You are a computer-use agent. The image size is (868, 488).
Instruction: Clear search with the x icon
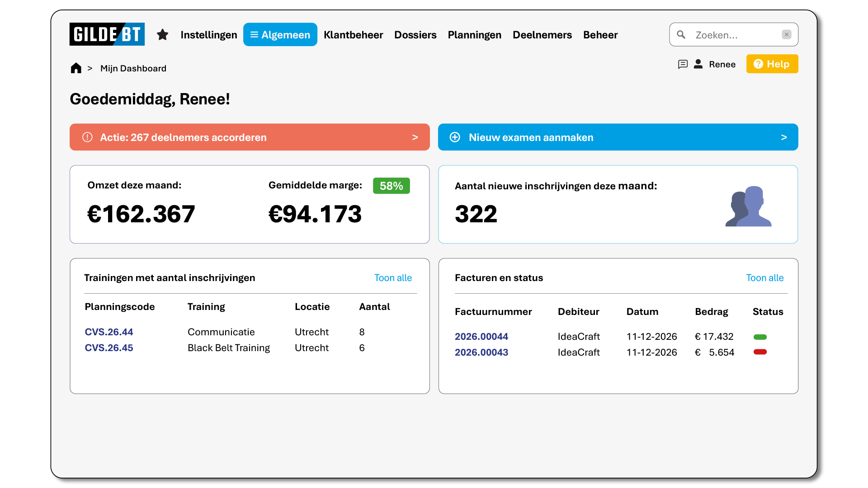787,34
